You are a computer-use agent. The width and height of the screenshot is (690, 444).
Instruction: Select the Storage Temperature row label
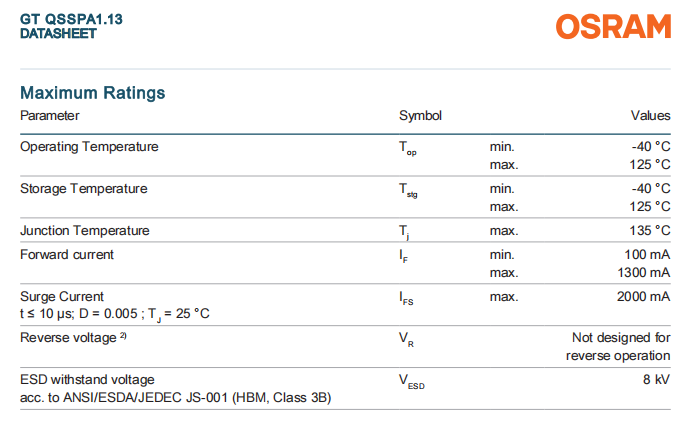(x=84, y=189)
